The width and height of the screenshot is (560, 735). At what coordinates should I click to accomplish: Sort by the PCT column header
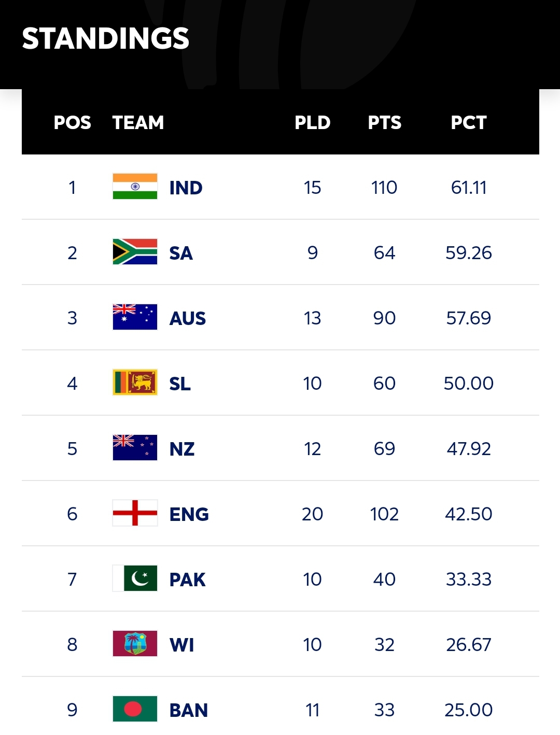pos(469,122)
